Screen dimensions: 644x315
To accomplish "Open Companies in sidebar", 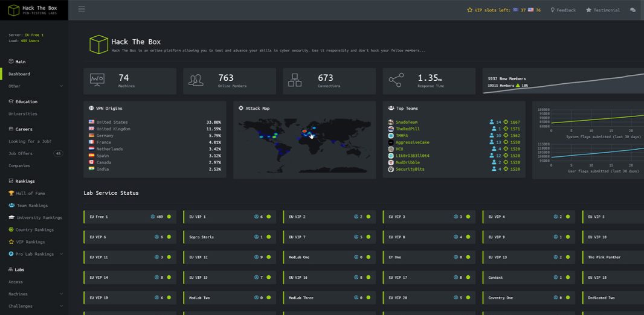I will coord(19,166).
